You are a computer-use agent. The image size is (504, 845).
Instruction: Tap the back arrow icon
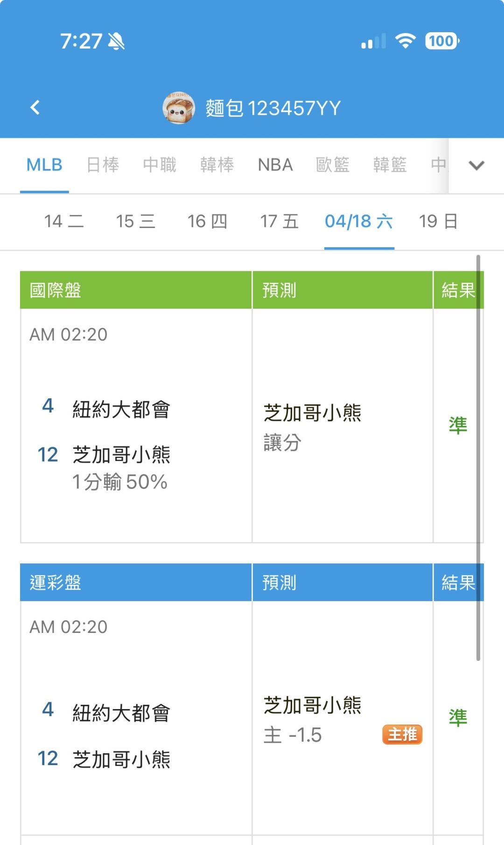[35, 108]
